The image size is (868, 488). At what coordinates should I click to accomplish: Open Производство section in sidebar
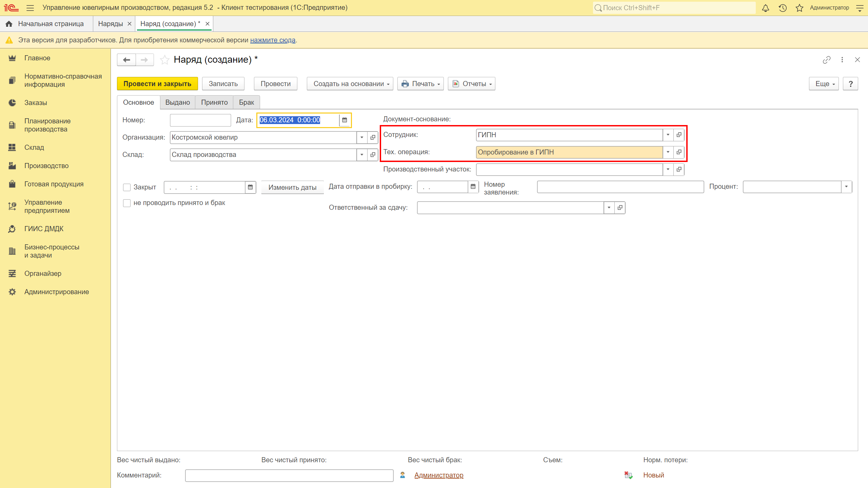[x=46, y=166]
